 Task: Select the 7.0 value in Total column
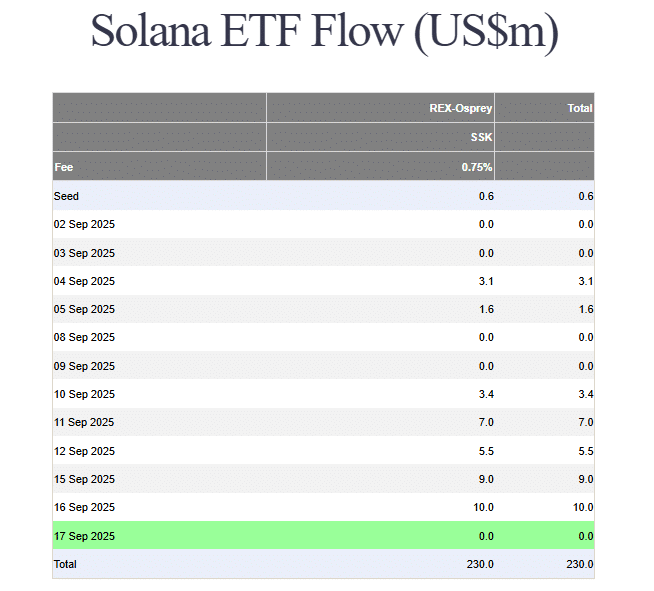point(585,422)
